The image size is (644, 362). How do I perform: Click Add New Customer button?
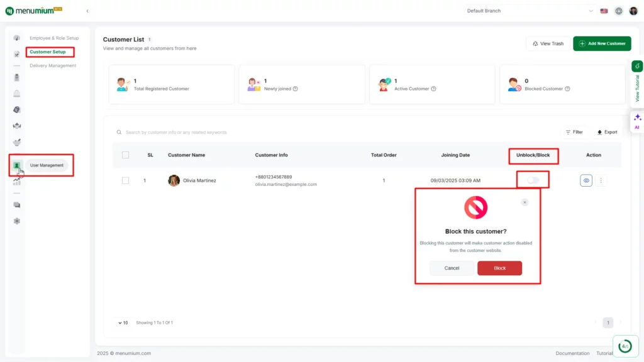602,43
